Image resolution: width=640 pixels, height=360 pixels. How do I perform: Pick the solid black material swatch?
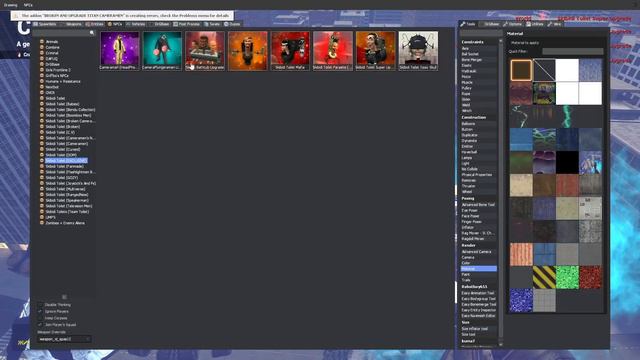click(567, 162)
